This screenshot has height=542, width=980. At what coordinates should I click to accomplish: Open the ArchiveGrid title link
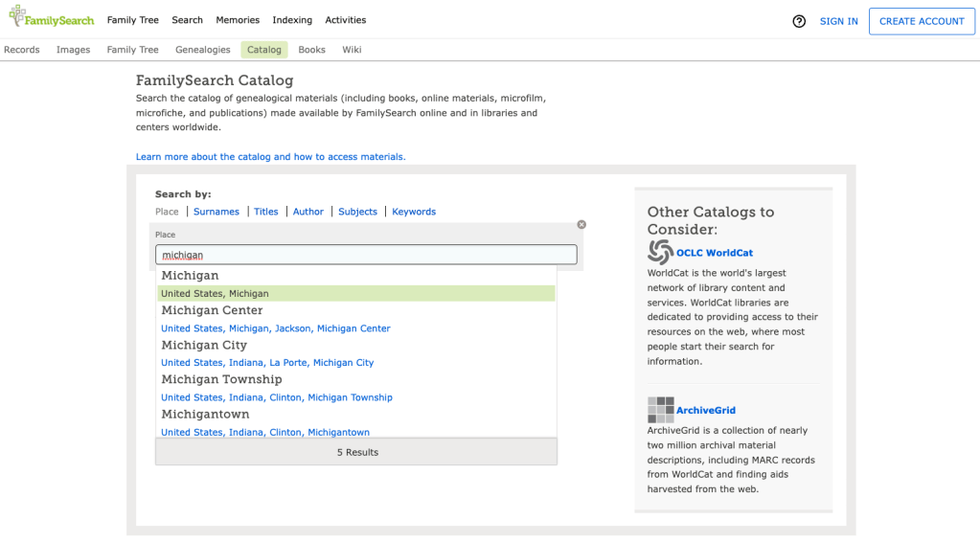click(x=706, y=410)
